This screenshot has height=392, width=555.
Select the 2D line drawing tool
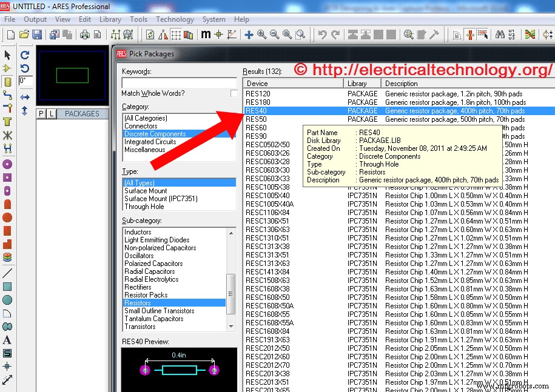pos(7,273)
